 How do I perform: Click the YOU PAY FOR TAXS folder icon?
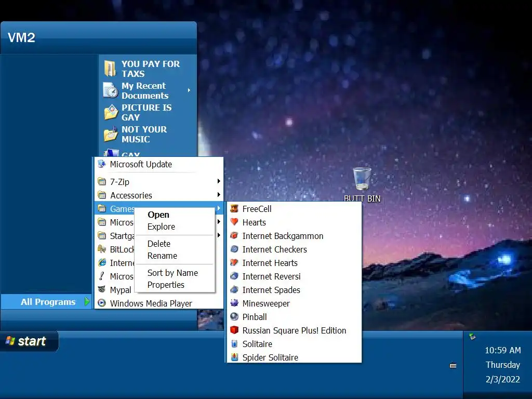coord(110,69)
